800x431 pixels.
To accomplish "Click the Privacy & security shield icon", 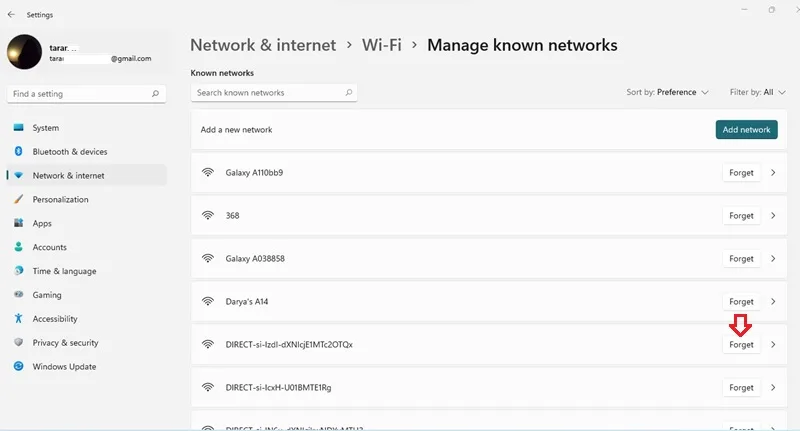I will pos(18,342).
